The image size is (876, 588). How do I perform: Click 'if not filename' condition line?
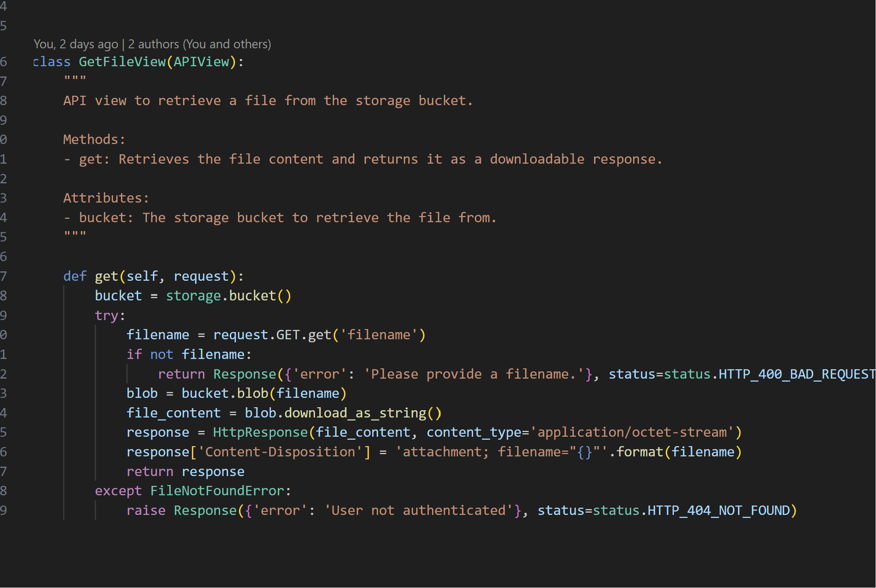188,354
